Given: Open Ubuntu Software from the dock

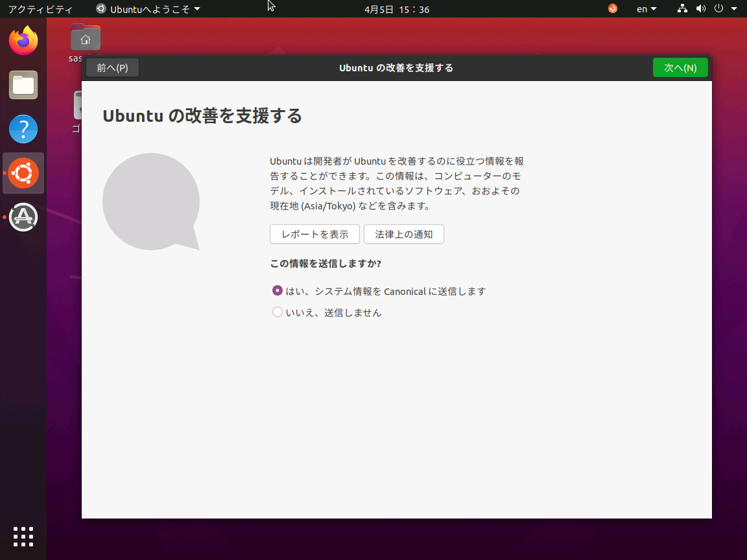Looking at the screenshot, I should point(23,217).
